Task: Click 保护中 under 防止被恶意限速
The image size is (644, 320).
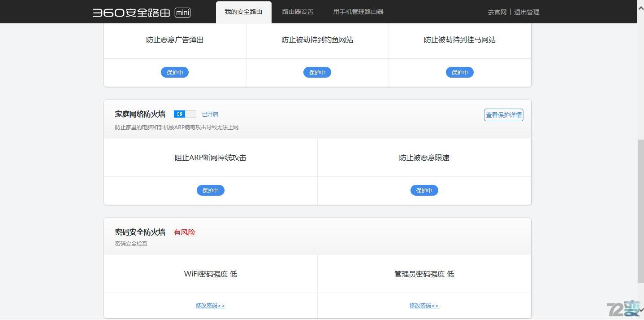Action: coord(424,190)
